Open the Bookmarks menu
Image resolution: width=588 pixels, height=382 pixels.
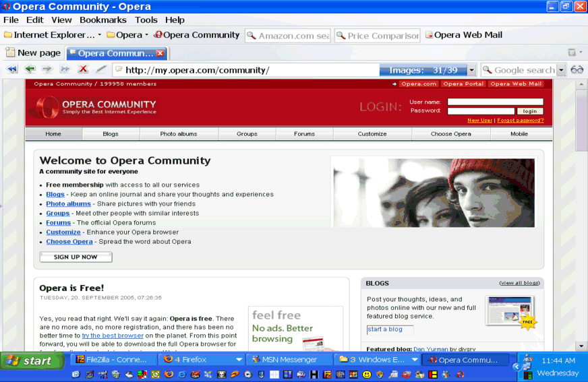tap(103, 20)
